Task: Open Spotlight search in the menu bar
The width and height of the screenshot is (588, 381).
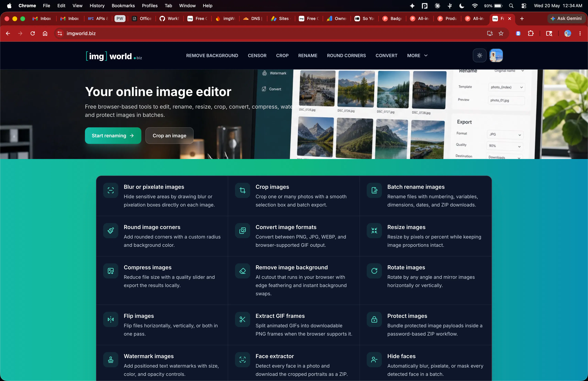Action: [x=511, y=6]
